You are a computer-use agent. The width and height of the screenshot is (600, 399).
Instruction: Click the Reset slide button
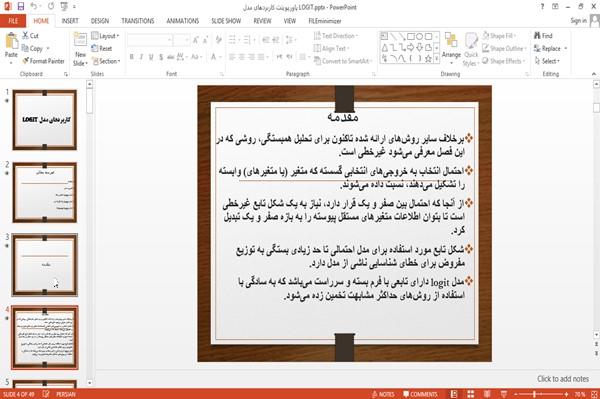101,49
